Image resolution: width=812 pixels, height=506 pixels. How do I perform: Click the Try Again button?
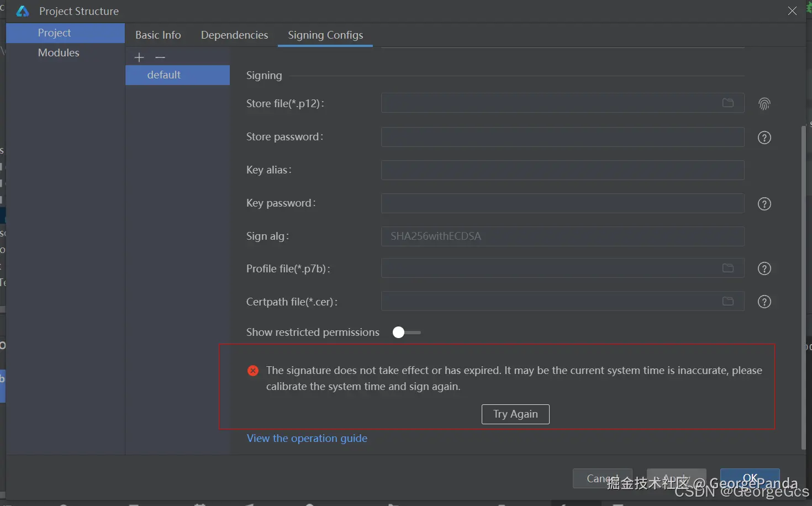point(515,414)
